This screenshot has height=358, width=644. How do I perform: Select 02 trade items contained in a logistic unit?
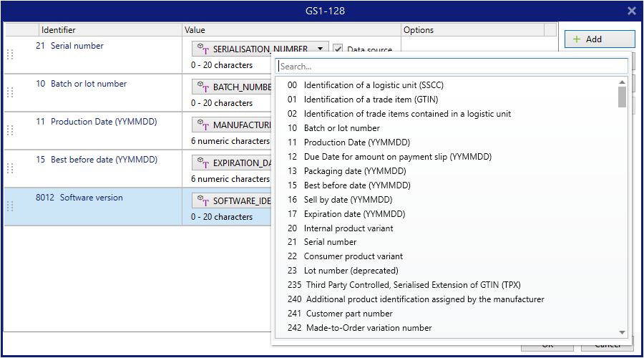(x=399, y=114)
